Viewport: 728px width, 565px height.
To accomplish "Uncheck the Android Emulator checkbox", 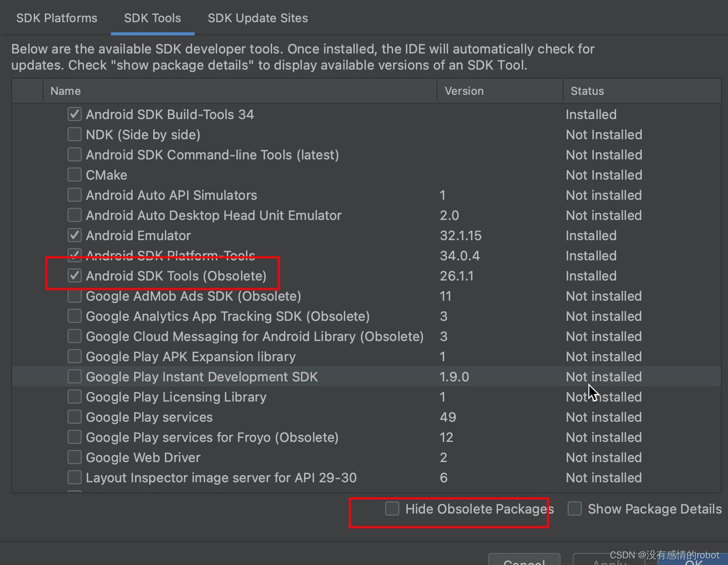I will [x=75, y=235].
